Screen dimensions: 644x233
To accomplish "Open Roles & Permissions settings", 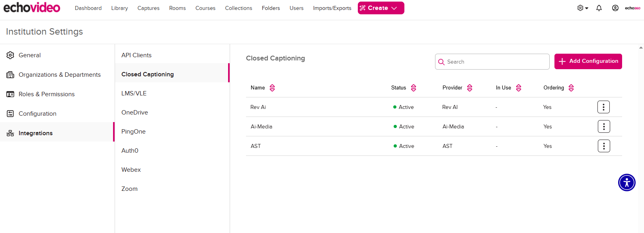I will [x=47, y=94].
